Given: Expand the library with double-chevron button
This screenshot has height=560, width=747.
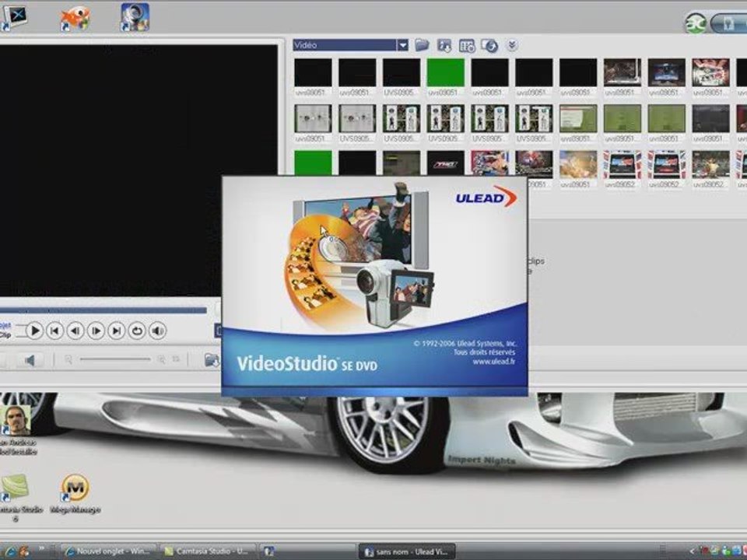Looking at the screenshot, I should point(512,45).
